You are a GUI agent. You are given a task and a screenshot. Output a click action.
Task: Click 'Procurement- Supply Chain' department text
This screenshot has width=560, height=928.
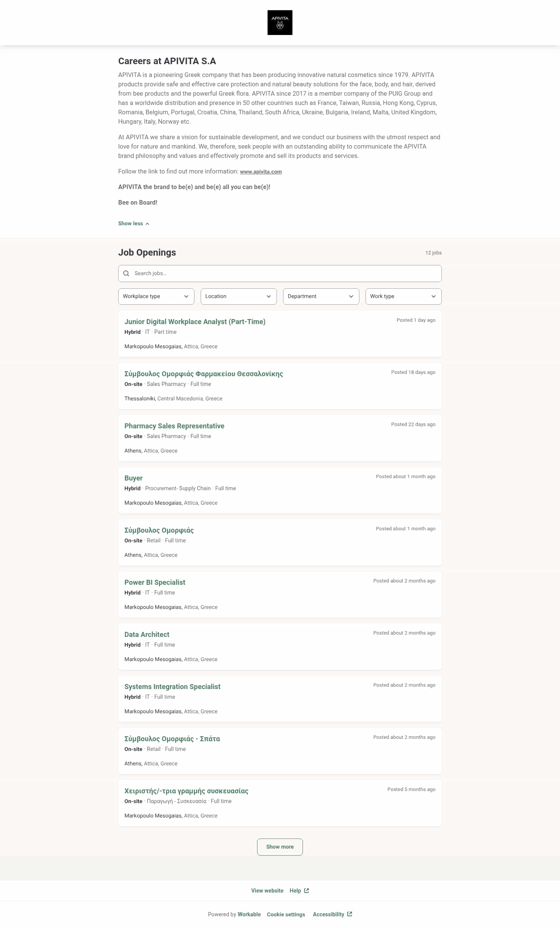[178, 489]
